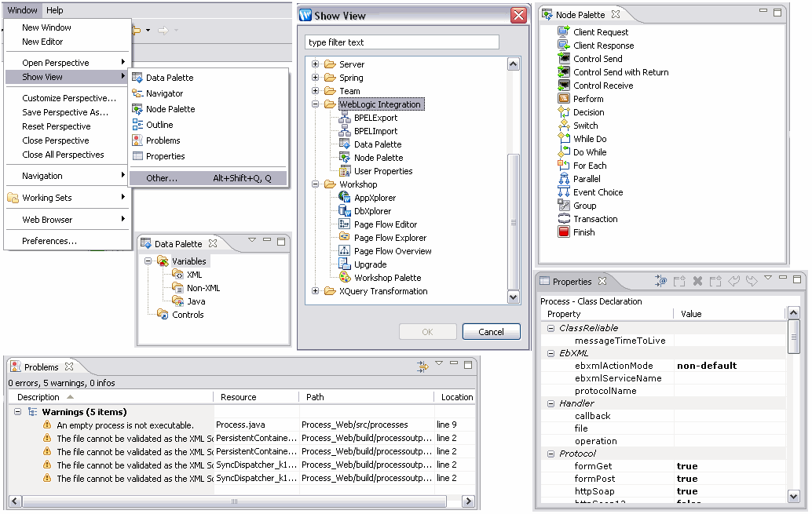812x514 pixels.
Task: Select the Decision node icon
Action: (563, 111)
